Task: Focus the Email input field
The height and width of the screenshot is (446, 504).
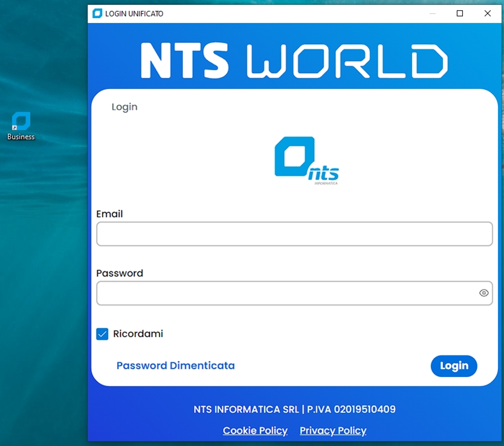Action: point(294,234)
